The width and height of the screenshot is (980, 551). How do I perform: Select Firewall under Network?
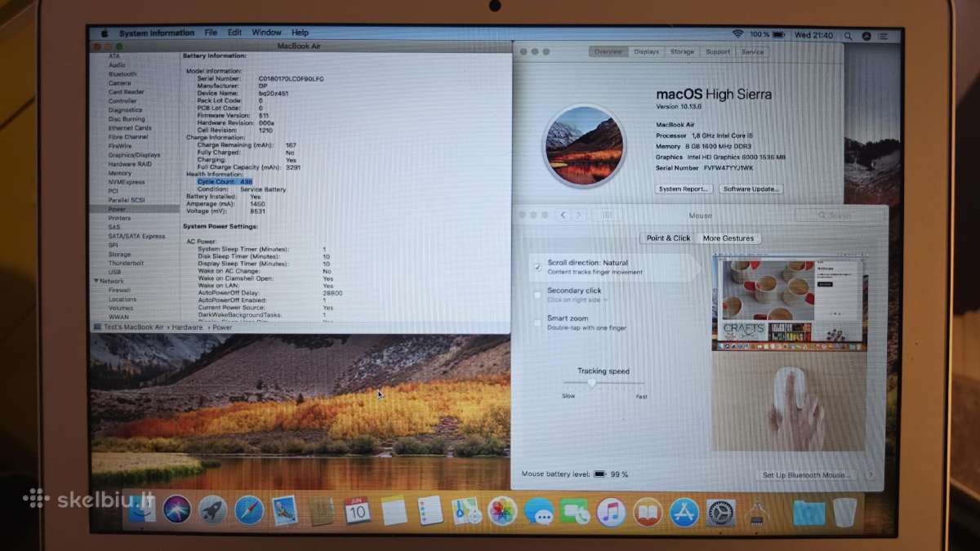[x=119, y=290]
